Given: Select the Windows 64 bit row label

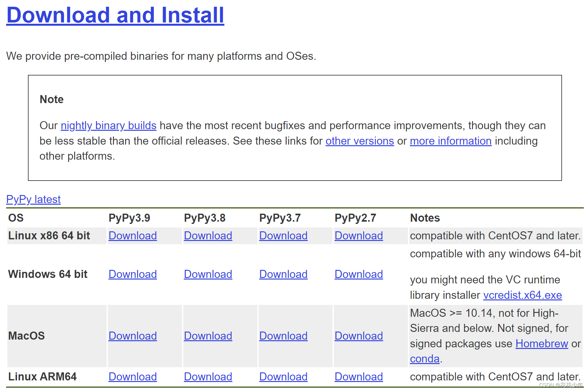Looking at the screenshot, I should 48,274.
